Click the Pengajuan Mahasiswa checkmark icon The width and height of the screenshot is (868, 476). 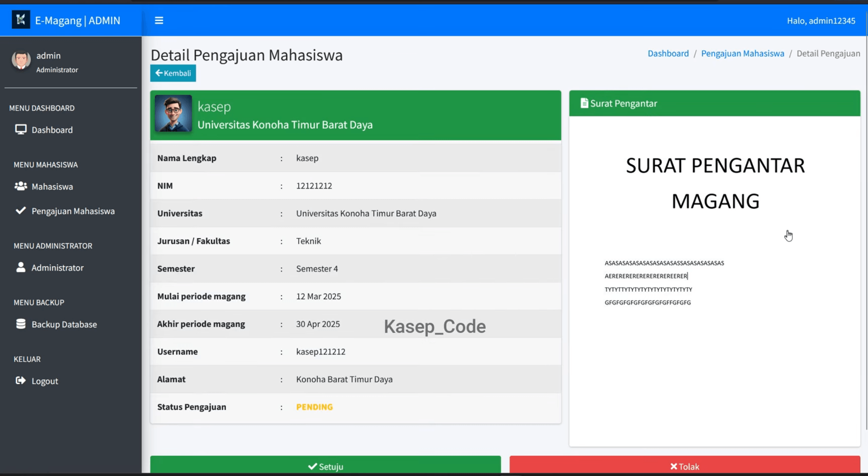(21, 210)
